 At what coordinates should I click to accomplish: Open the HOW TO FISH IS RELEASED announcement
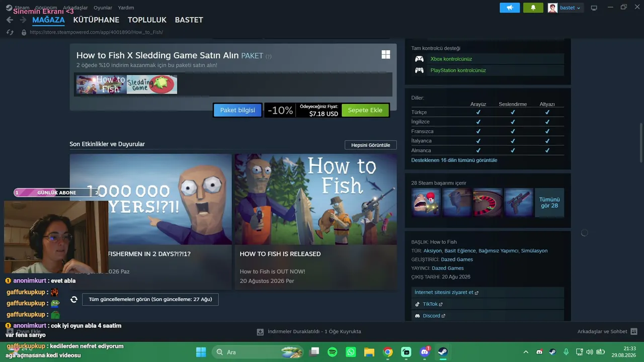pos(315,222)
